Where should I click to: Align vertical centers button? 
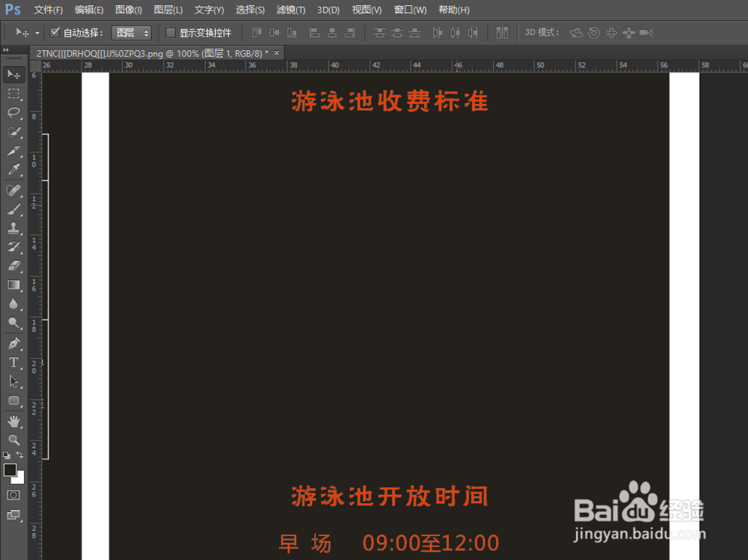tap(275, 32)
